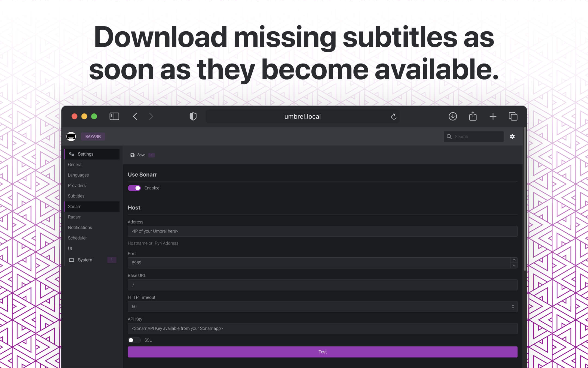Reload the umbrel.local page
Image resolution: width=588 pixels, height=368 pixels.
click(394, 116)
